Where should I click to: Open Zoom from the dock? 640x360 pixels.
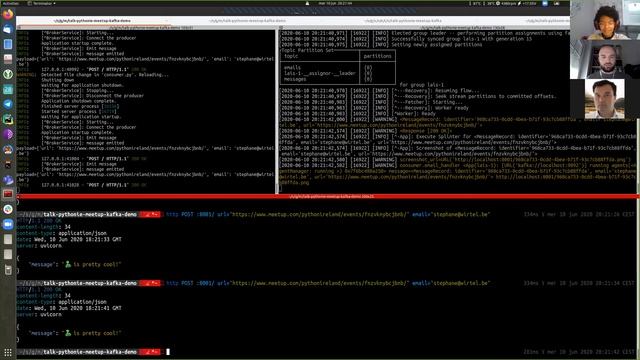pos(8,224)
